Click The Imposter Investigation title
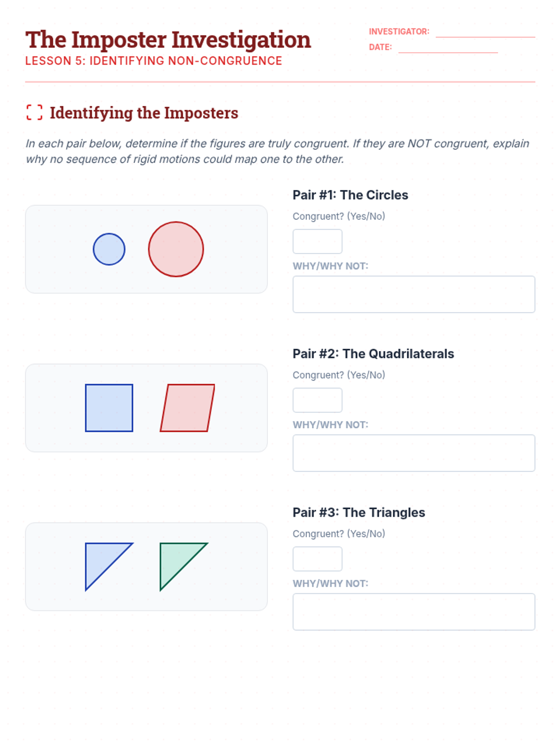 point(168,40)
